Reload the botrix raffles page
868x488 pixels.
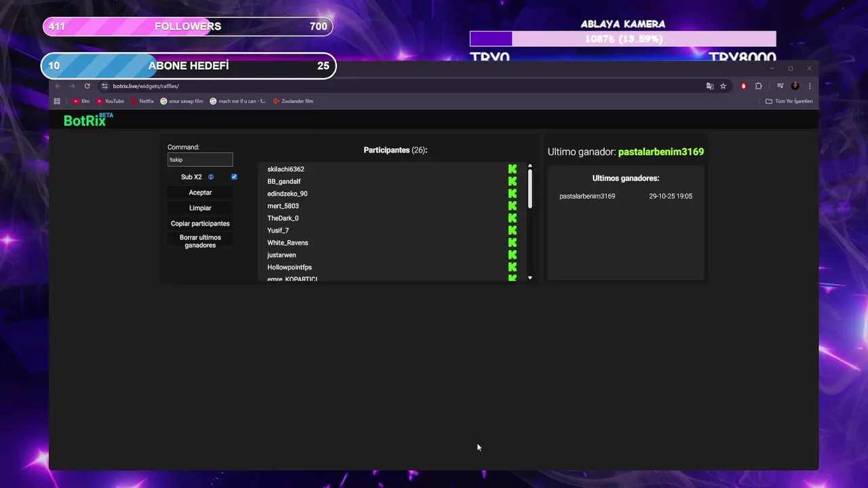click(x=87, y=86)
